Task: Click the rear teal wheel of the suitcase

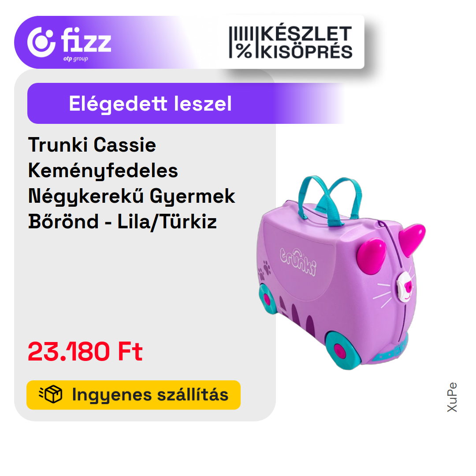Action: tap(268, 299)
